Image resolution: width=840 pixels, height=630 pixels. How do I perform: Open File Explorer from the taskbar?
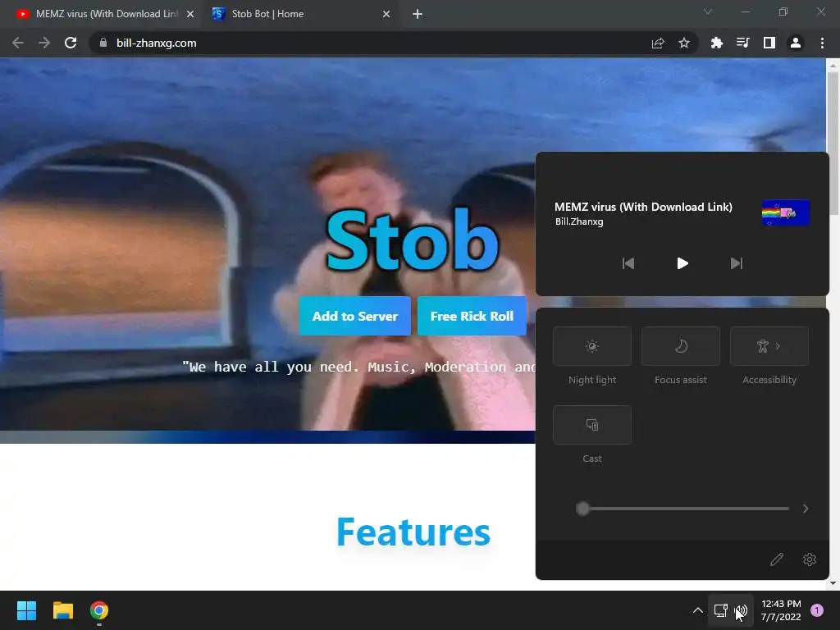62,610
